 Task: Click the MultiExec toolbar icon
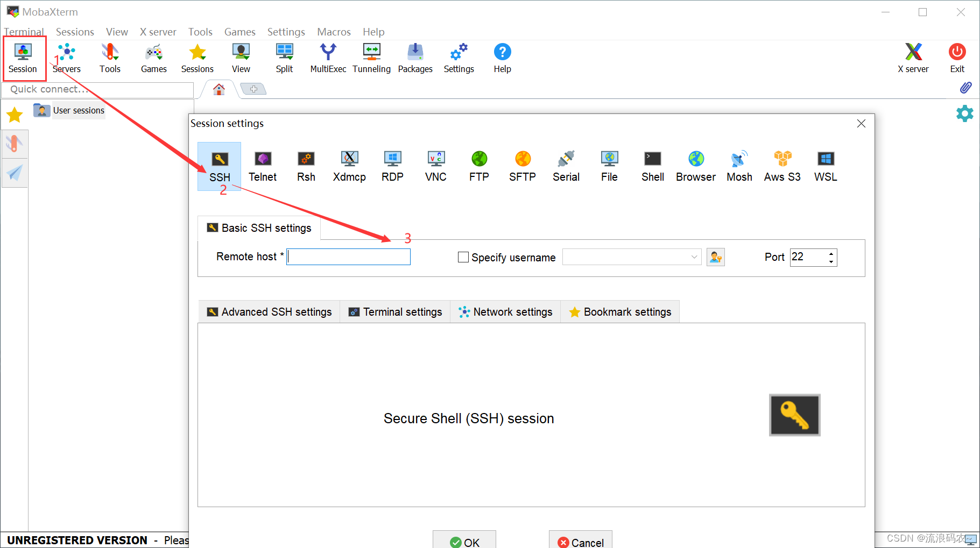tap(328, 58)
